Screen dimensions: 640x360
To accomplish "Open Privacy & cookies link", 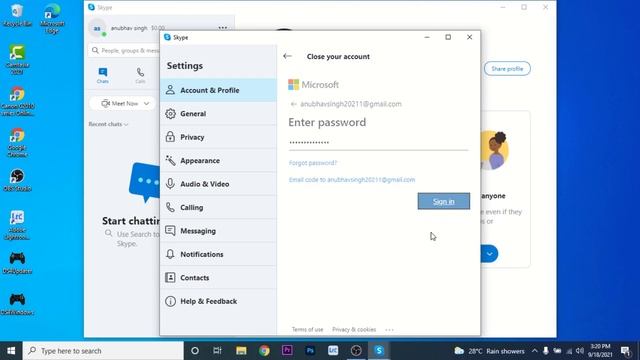I will point(354,329).
